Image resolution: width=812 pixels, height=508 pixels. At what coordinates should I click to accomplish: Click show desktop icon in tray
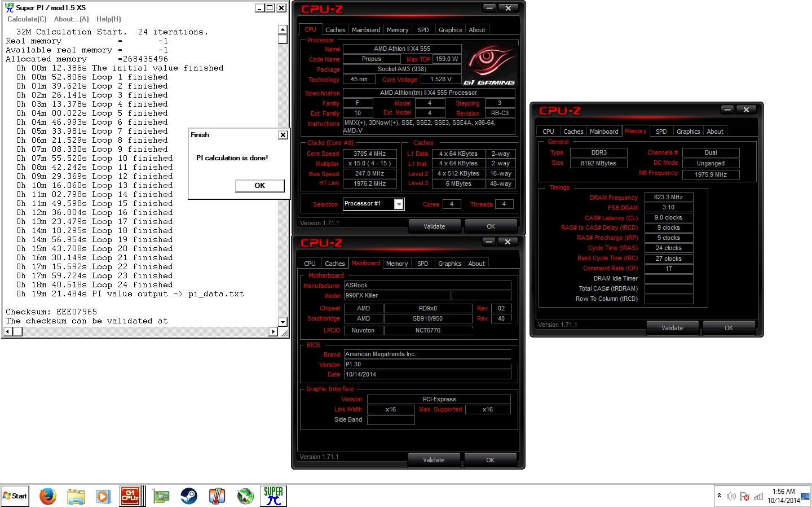[805, 496]
